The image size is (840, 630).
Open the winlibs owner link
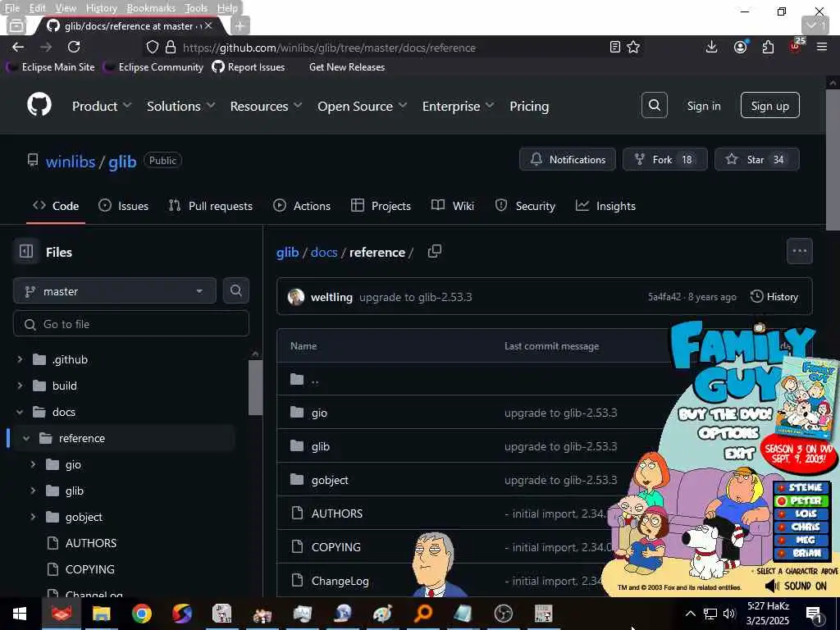tap(71, 162)
